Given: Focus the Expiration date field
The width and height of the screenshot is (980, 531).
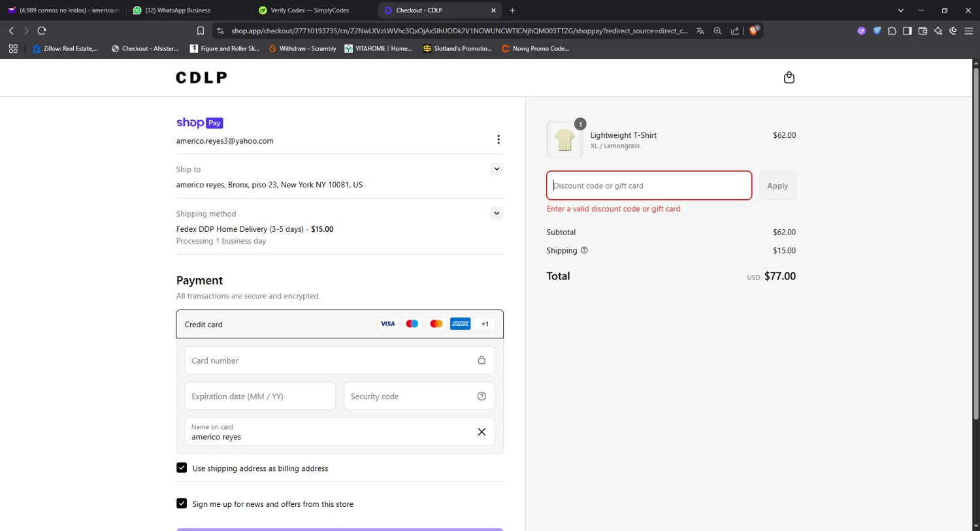Looking at the screenshot, I should click(260, 396).
